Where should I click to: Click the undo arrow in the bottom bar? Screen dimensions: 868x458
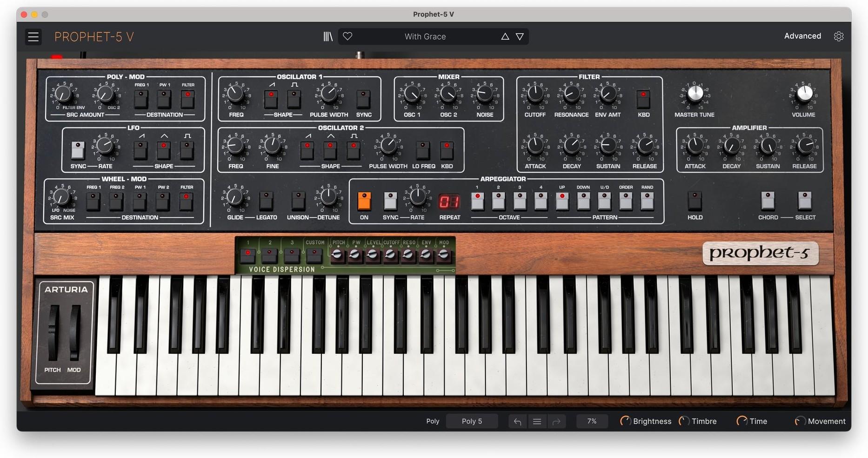(517, 421)
